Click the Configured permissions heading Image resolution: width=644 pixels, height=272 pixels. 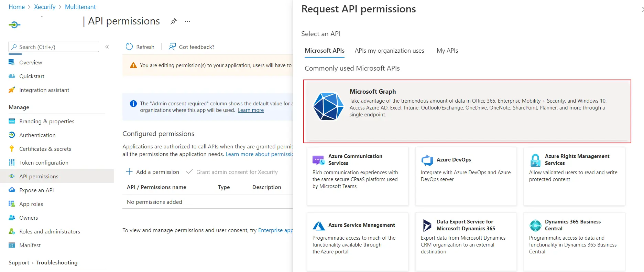158,134
